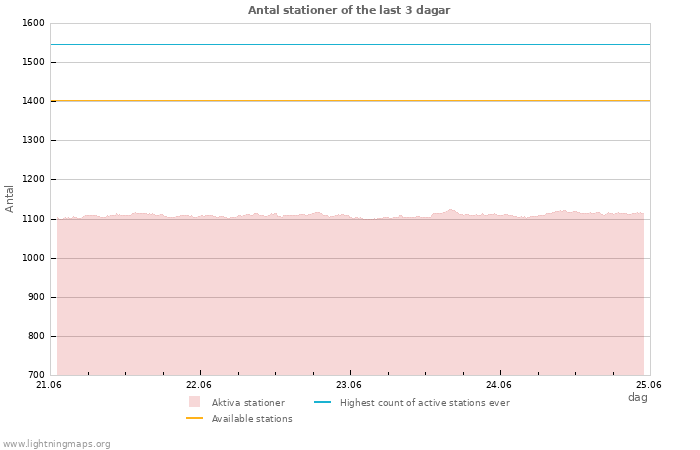Click the 21.06 date axis label
The height and width of the screenshot is (450, 700).
(48, 384)
